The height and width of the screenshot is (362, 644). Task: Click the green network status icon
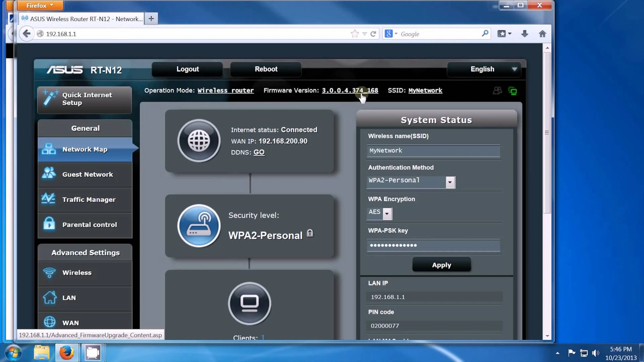click(513, 91)
